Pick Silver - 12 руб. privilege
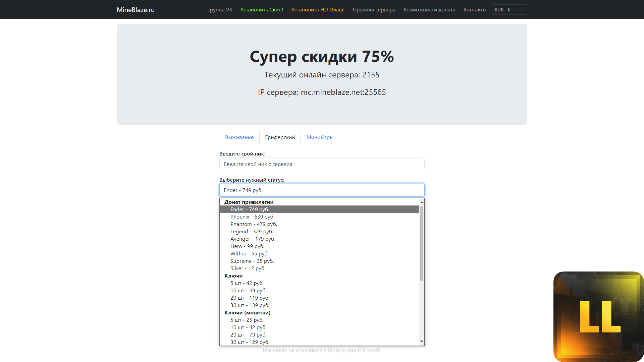The height and width of the screenshot is (362, 644). click(x=248, y=268)
